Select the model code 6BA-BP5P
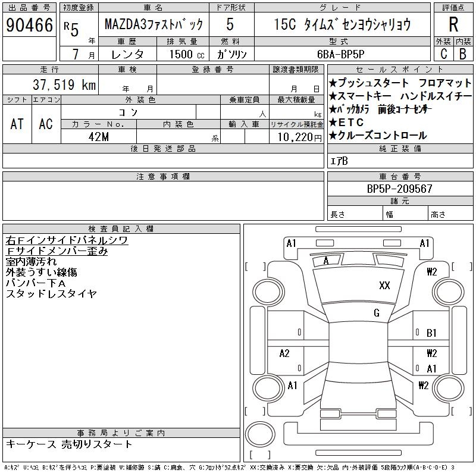Screen dimensions: 476x476 [x=340, y=54]
